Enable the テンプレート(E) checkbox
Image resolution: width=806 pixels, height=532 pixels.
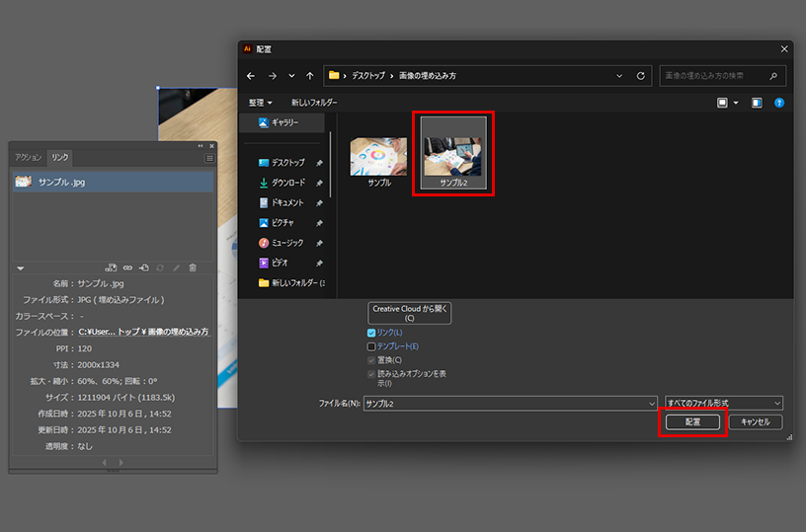click(371, 346)
